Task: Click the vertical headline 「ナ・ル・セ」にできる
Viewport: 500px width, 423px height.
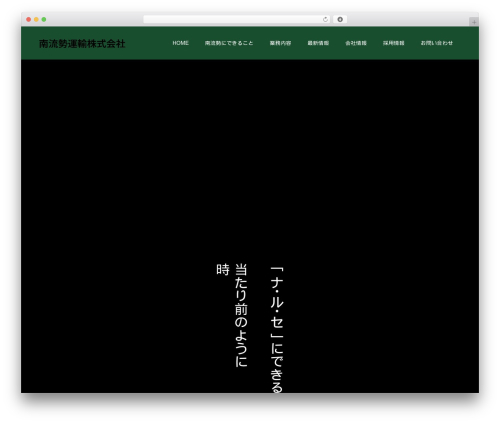Action: click(277, 329)
